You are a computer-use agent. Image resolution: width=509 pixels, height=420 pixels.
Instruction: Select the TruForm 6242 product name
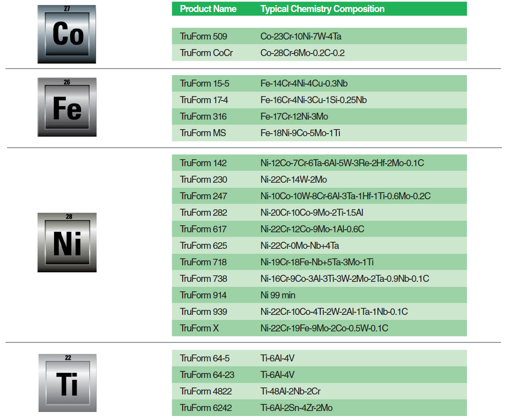click(x=206, y=408)
